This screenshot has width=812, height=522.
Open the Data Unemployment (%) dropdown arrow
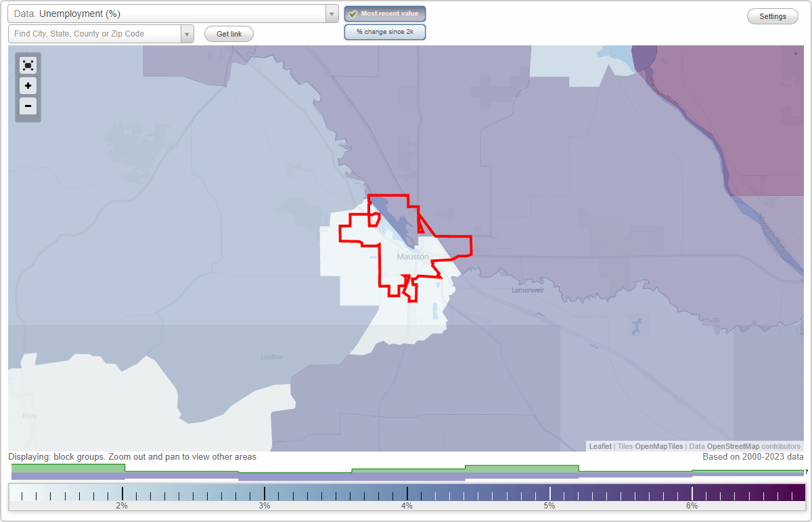click(x=332, y=14)
